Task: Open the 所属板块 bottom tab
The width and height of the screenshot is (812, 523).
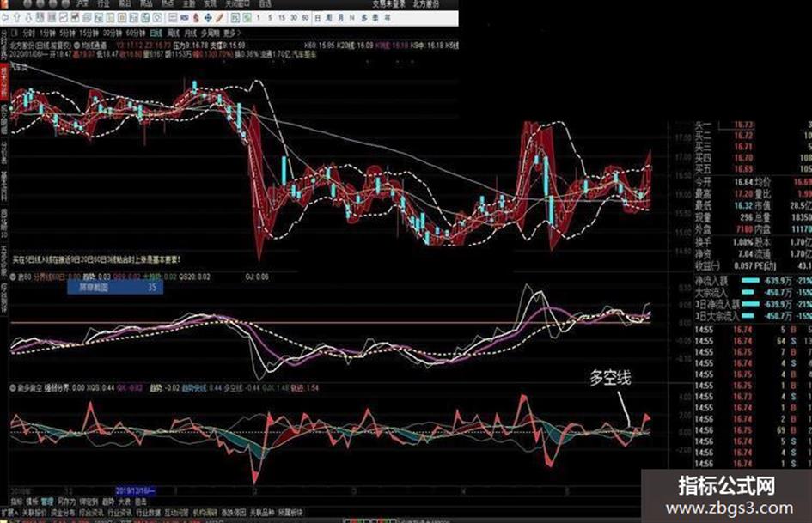Action: pyautogui.click(x=290, y=513)
